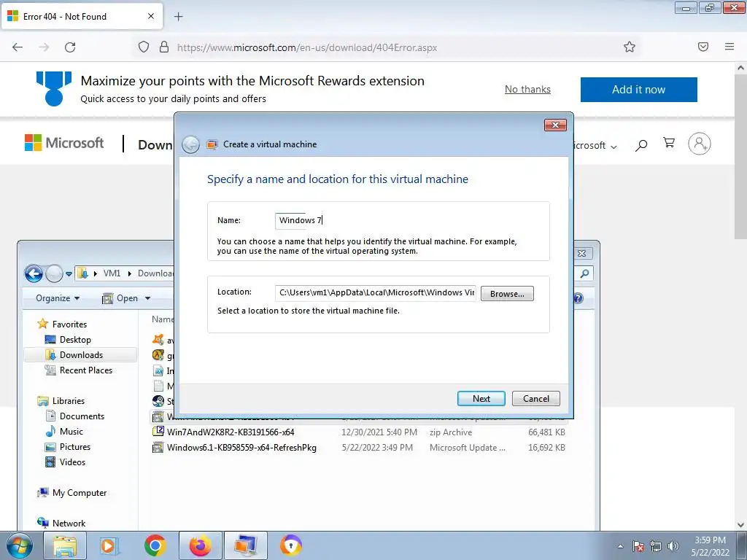Click the Add it now button
747x560 pixels.
click(639, 90)
